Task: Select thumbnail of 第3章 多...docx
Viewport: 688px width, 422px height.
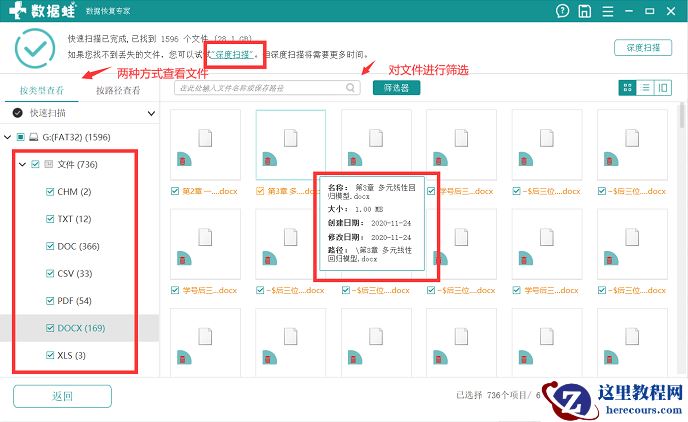Action: click(290, 145)
